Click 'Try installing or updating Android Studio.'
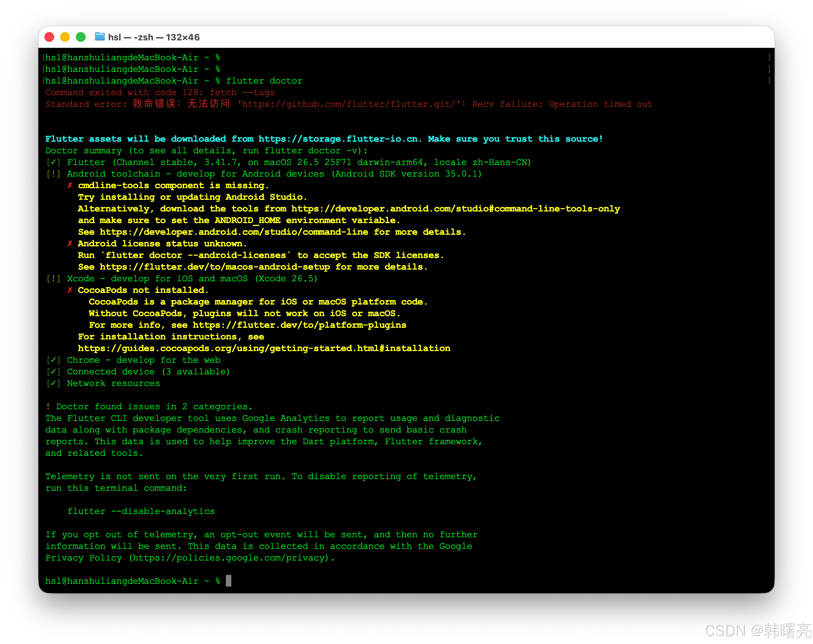Screen dimensions: 813x644 point(192,197)
